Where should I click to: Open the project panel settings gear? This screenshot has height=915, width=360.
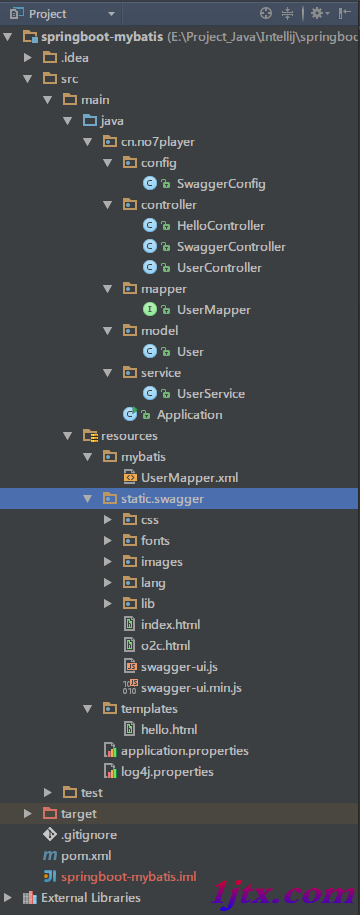tap(320, 13)
